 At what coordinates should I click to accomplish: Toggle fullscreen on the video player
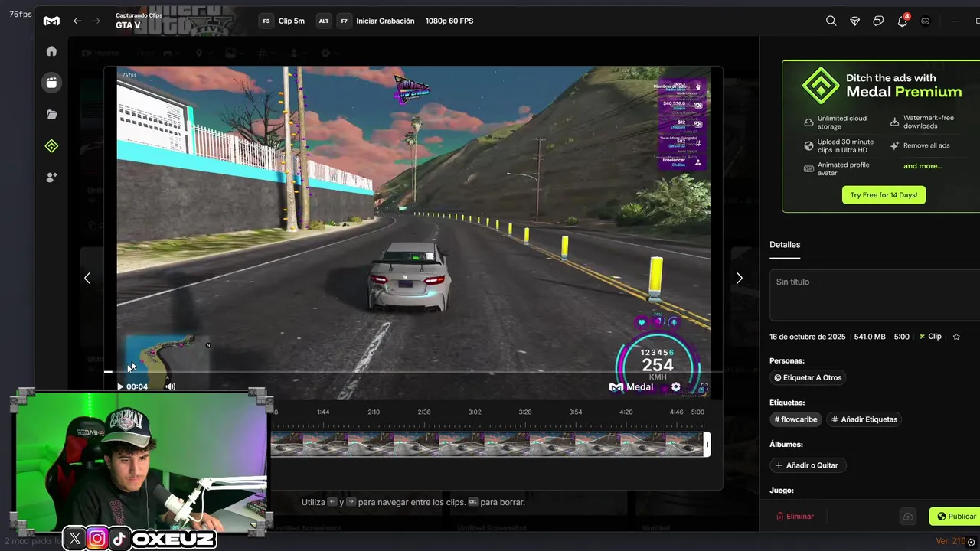pos(704,387)
